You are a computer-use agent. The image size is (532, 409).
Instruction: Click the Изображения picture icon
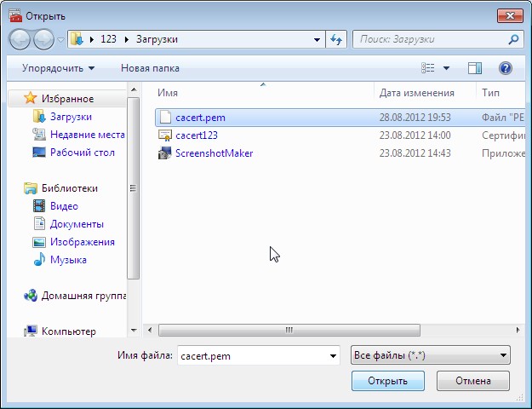click(39, 242)
